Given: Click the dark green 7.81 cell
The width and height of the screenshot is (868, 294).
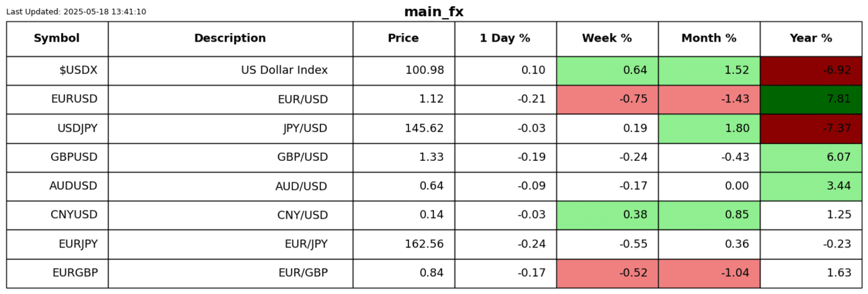Looking at the screenshot, I should [x=811, y=99].
